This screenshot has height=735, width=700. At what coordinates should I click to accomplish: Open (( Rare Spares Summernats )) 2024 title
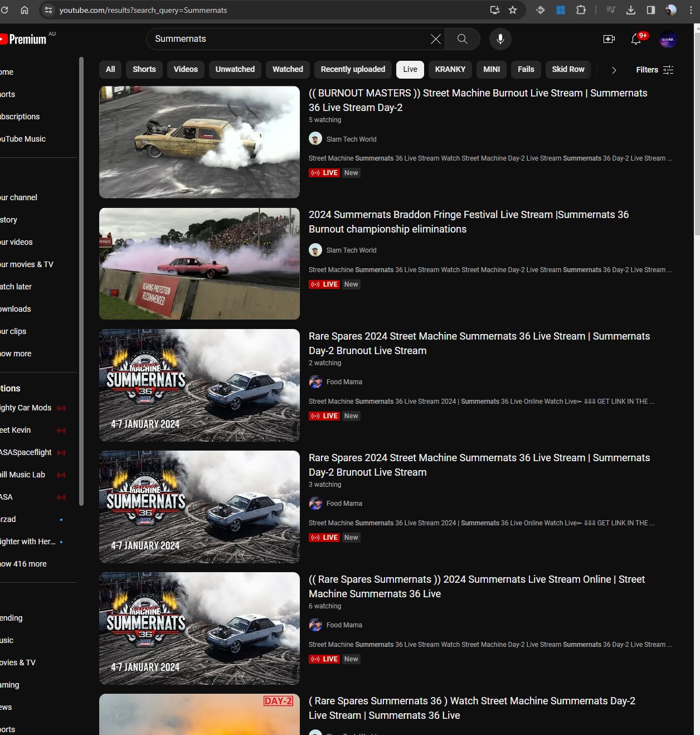(477, 587)
